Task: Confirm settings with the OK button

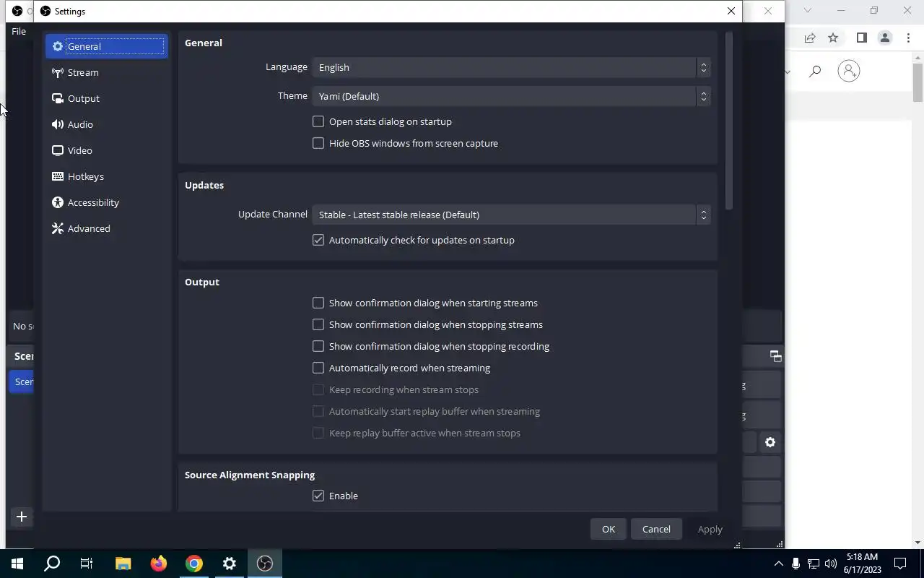Action: click(609, 529)
